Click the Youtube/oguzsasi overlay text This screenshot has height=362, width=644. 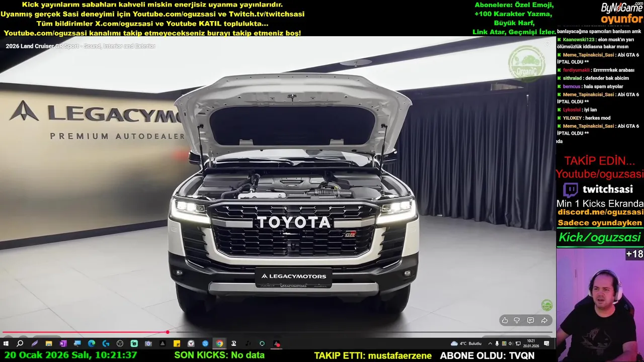(x=600, y=174)
